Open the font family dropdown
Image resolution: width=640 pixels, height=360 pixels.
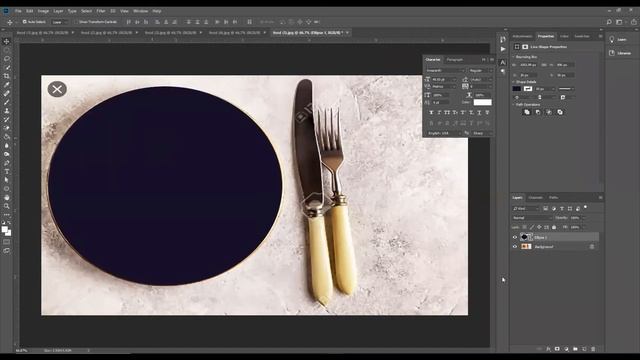445,71
